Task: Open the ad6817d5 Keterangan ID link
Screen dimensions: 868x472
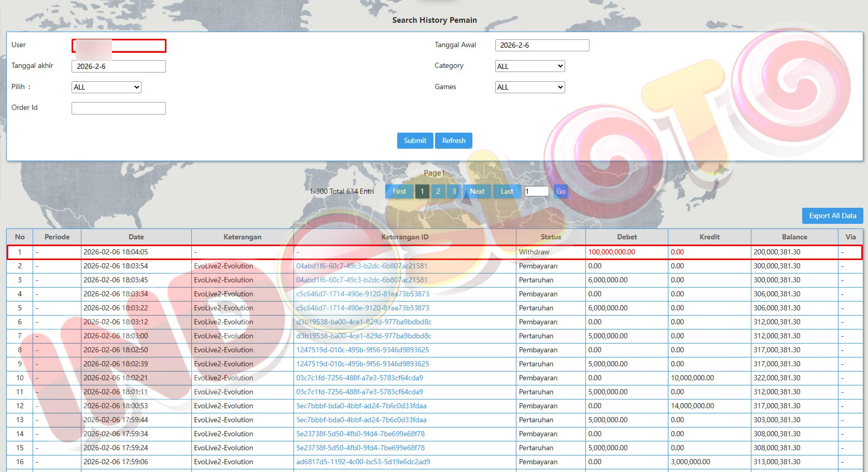Action: click(x=363, y=462)
